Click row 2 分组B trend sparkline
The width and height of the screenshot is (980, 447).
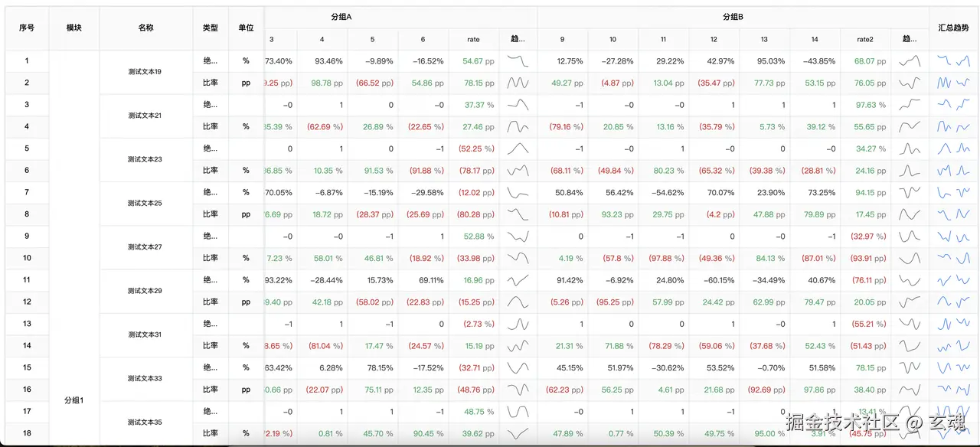(x=910, y=83)
